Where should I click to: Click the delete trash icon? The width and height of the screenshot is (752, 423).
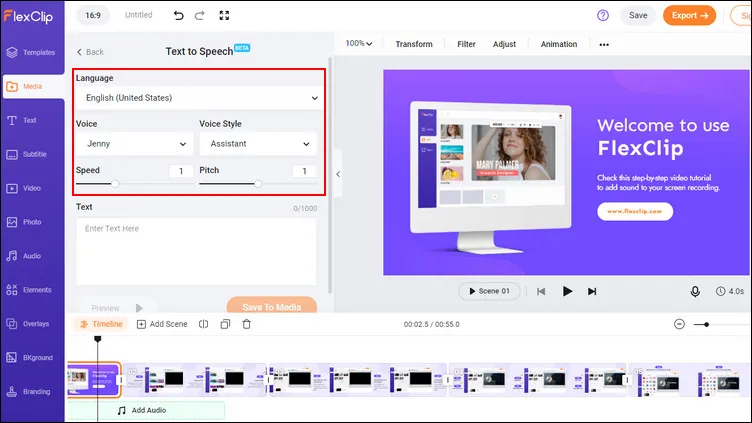[247, 324]
